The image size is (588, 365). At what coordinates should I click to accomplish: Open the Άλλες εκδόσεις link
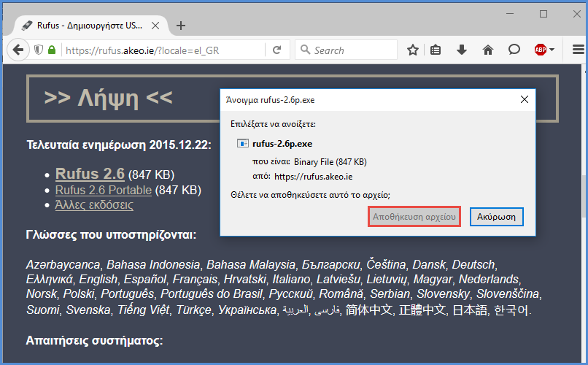pyautogui.click(x=94, y=205)
